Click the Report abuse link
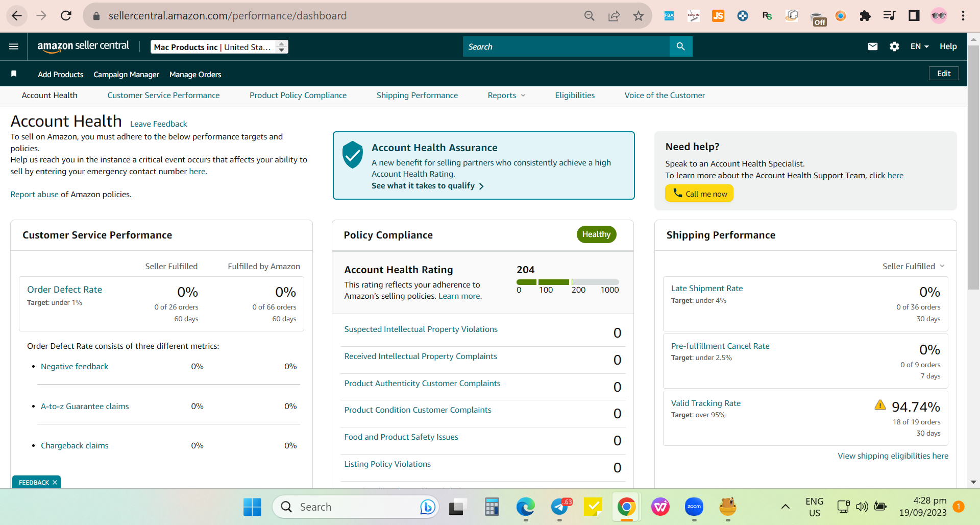The height and width of the screenshot is (525, 980). (x=35, y=195)
